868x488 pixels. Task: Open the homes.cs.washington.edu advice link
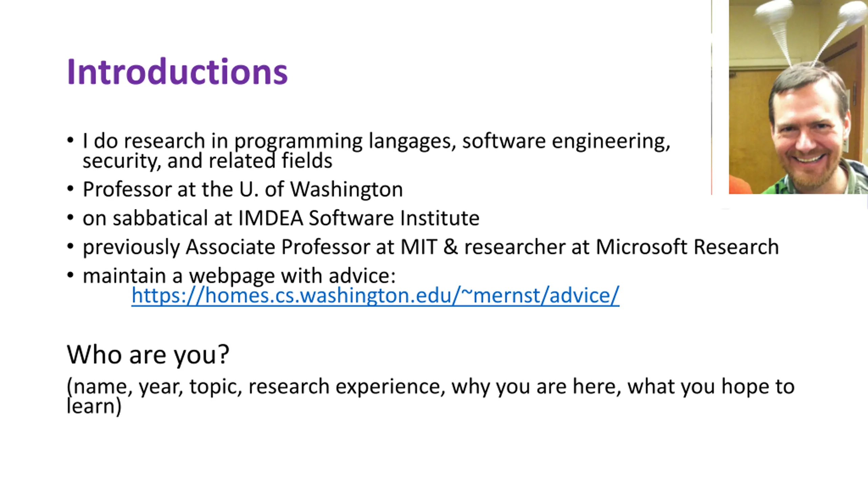tap(375, 296)
